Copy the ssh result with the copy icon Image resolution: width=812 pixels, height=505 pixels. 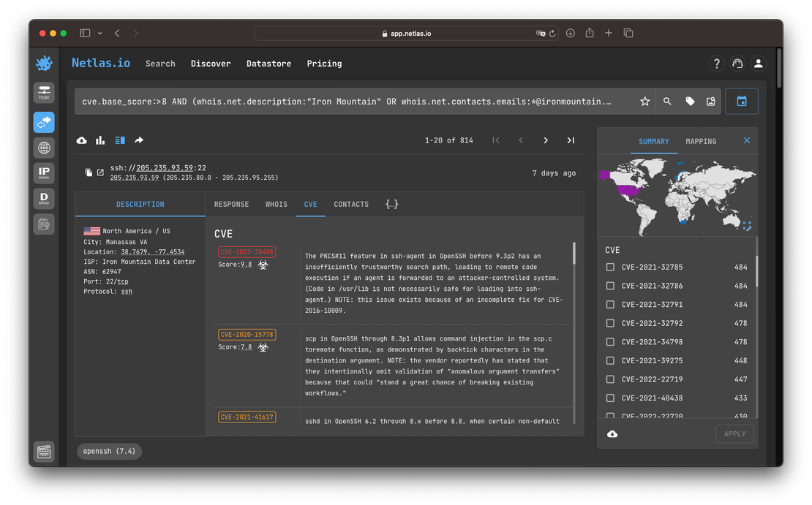(89, 172)
